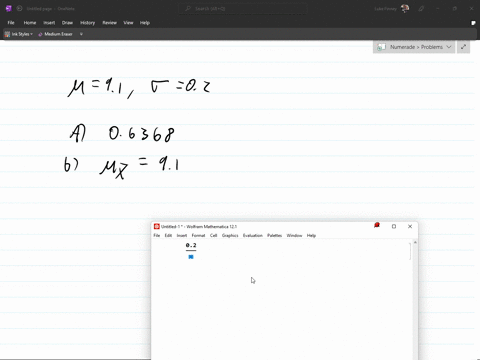
Task: Open the OneNote Help tab
Action: tap(145, 23)
